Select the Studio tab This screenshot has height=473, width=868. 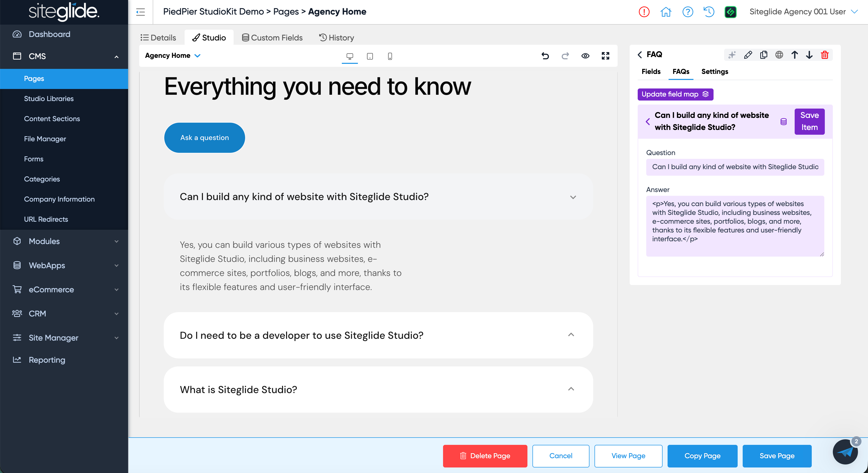[x=209, y=38]
